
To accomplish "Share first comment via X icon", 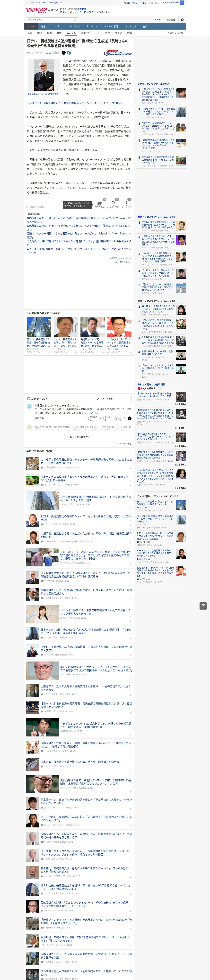I will click(x=130, y=418).
